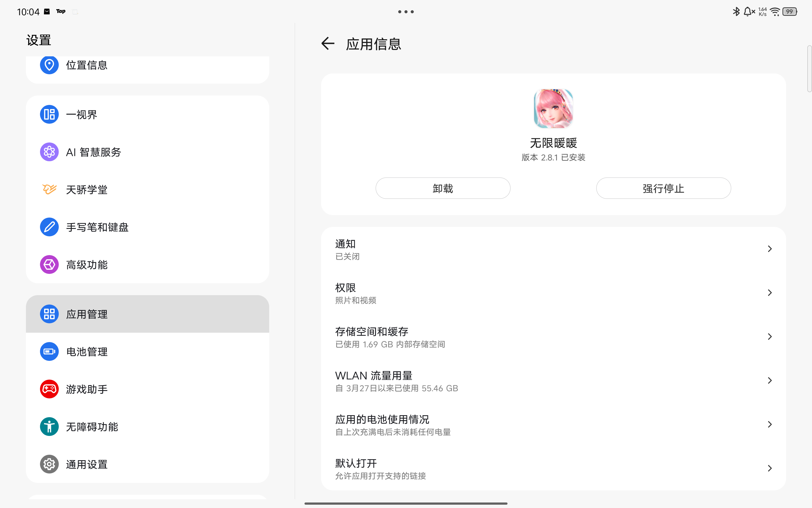
Task: Tap the 无限暖暖 app icon
Action: coord(553,109)
